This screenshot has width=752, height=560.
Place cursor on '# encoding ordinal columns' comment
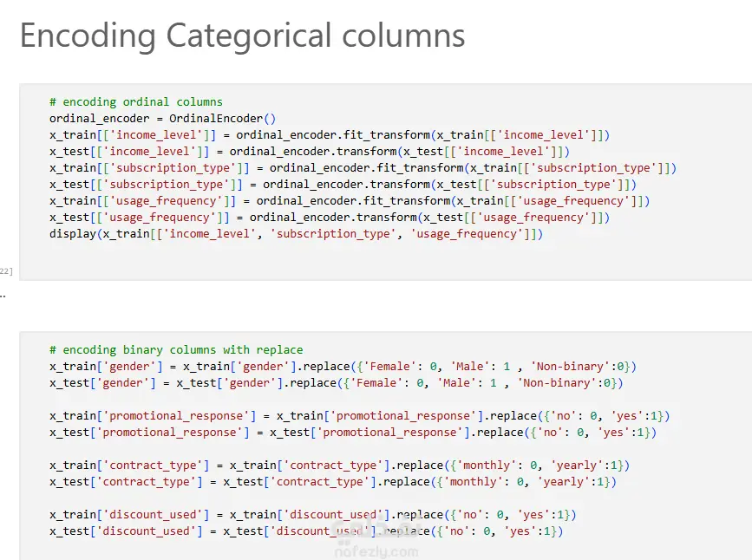(x=135, y=101)
